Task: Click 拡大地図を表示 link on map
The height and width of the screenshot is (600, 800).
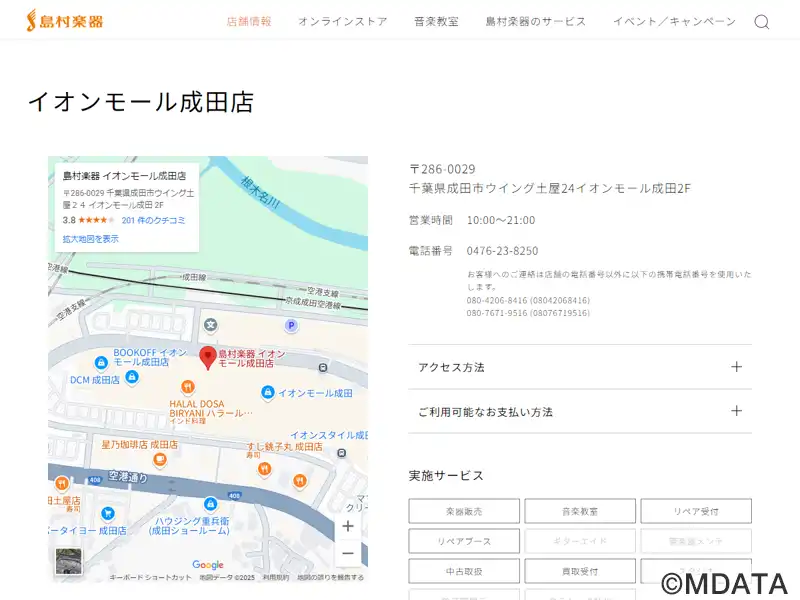Action: click(90, 239)
